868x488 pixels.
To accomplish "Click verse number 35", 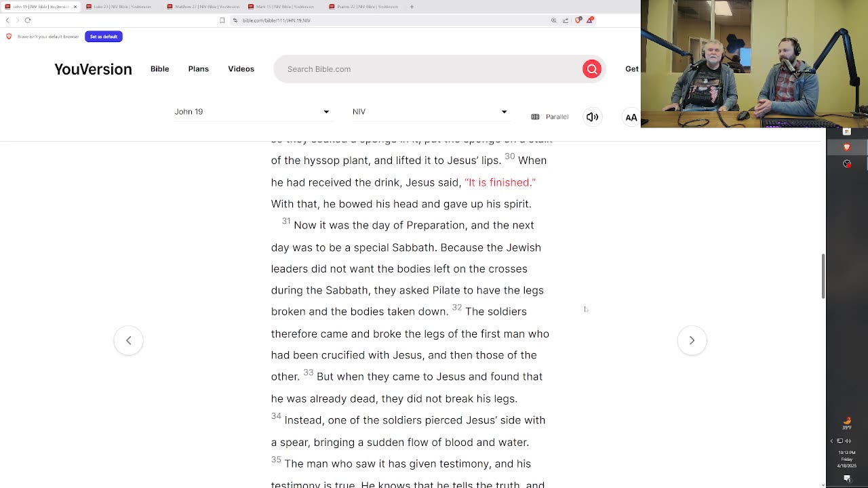I will pyautogui.click(x=276, y=460).
